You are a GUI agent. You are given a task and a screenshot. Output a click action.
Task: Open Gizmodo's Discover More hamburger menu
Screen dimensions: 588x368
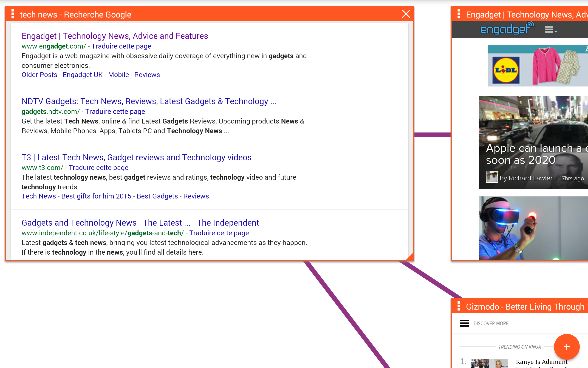[x=465, y=323]
